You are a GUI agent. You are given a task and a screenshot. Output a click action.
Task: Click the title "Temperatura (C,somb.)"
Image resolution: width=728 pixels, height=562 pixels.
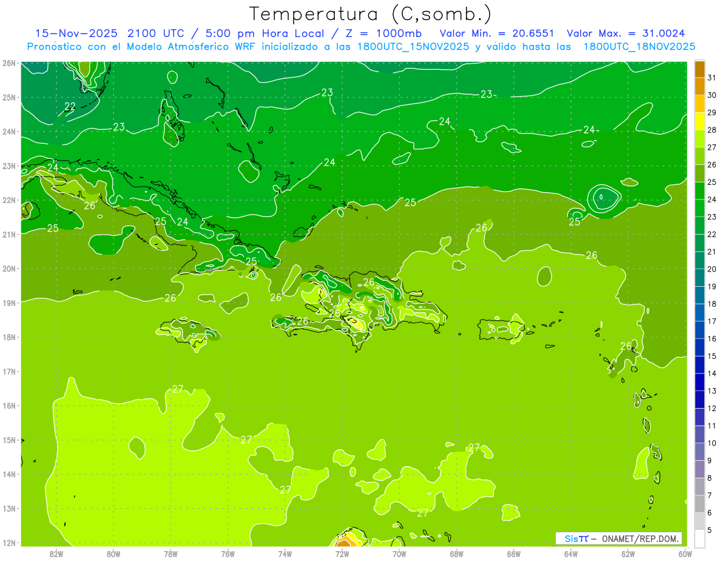point(371,14)
